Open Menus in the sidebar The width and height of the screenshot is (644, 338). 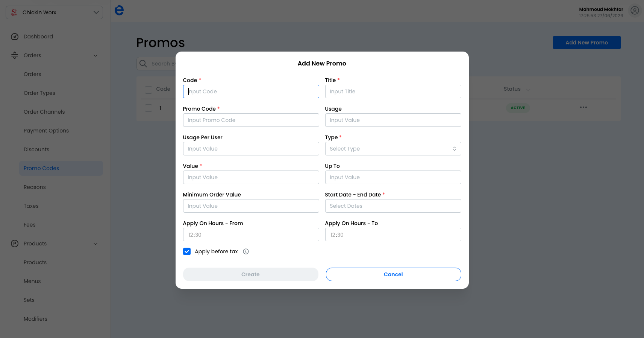[32, 281]
